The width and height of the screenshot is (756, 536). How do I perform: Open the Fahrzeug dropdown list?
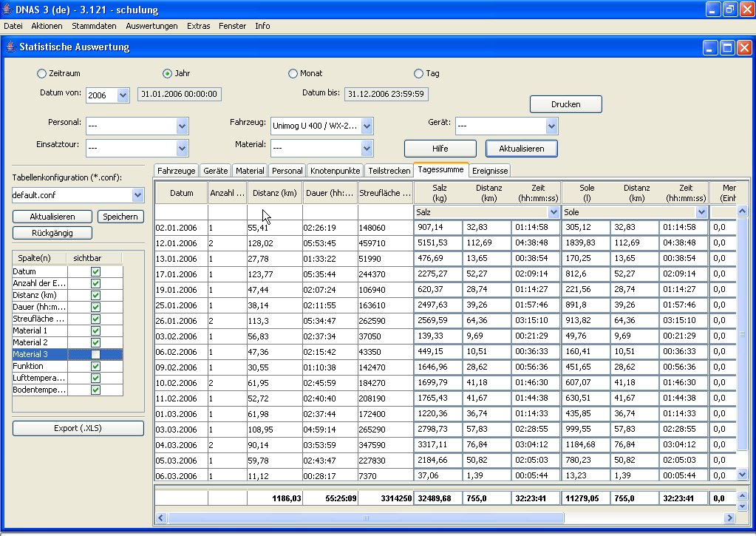point(367,126)
